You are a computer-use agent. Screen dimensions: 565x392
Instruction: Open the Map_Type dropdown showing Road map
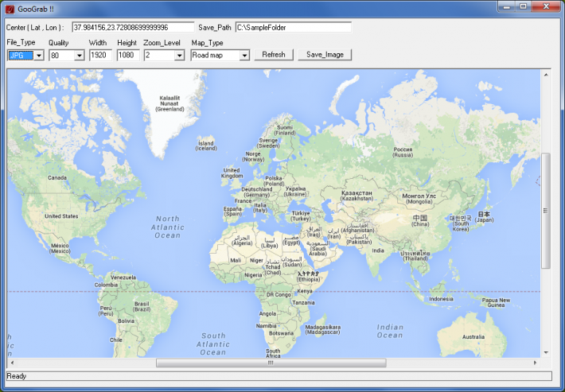click(244, 56)
